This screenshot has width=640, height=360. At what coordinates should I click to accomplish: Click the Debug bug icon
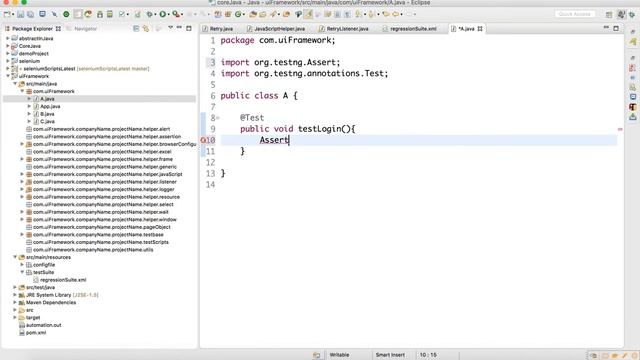150,14
